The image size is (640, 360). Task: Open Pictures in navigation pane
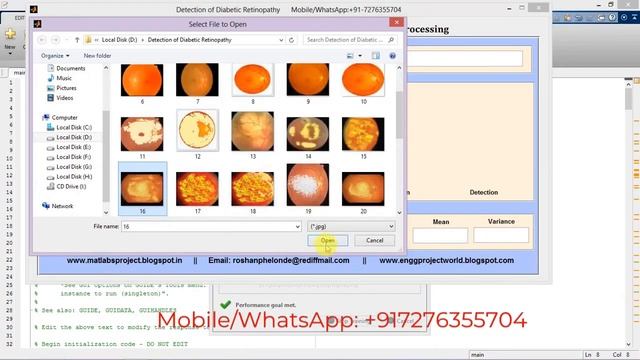(62, 88)
